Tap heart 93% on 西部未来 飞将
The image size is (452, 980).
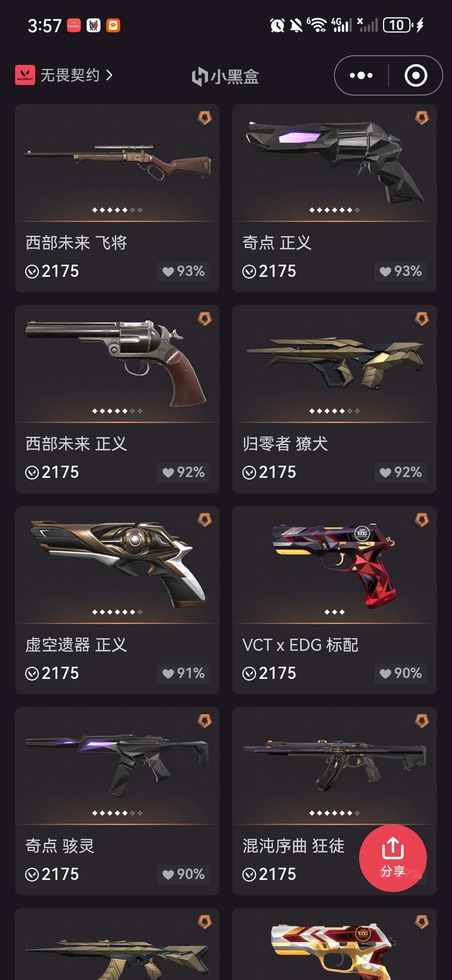tap(183, 271)
